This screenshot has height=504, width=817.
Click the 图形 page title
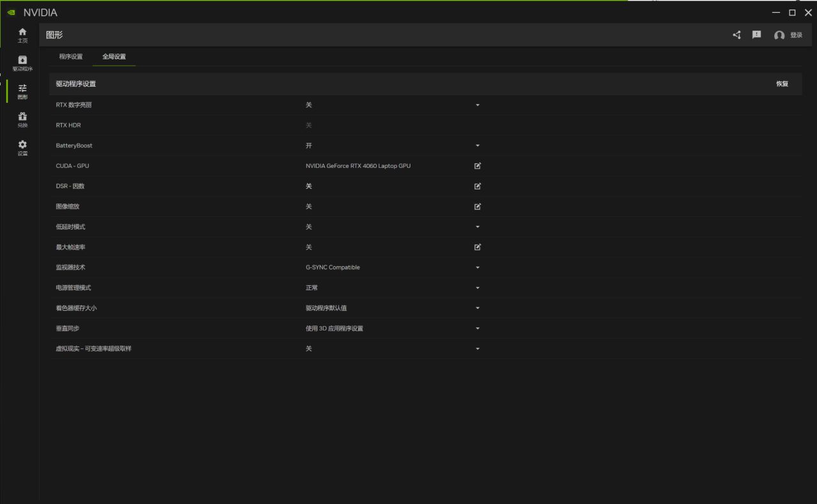click(54, 35)
